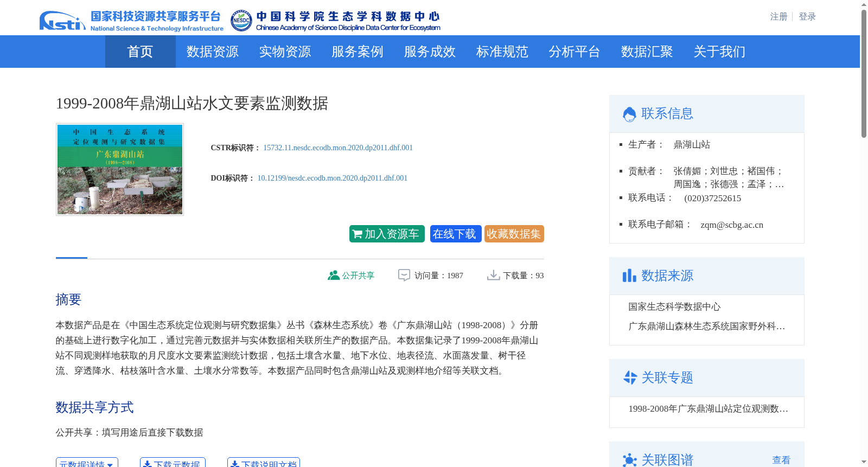Open the 广东鼎湖山森林生态系统 source link

coord(706,327)
